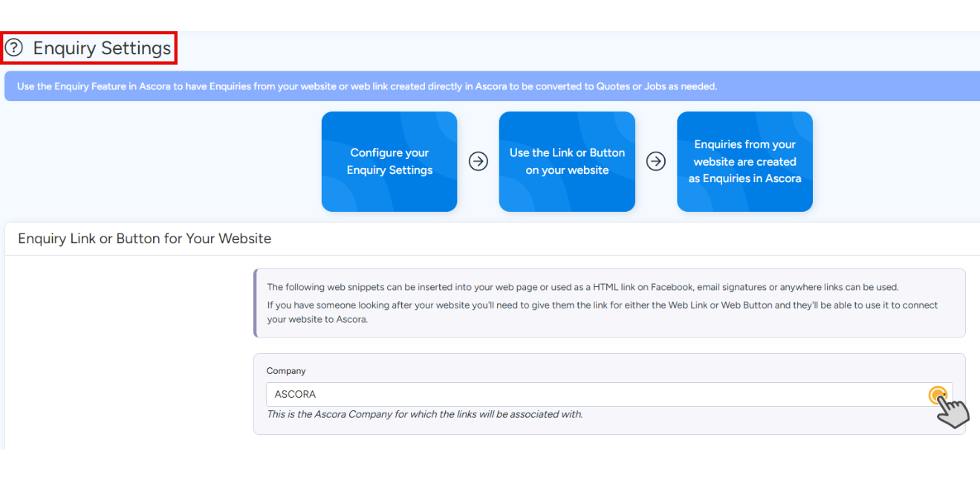Open the Company dropdown showing ASCORA
The height and width of the screenshot is (481, 980).
594,394
